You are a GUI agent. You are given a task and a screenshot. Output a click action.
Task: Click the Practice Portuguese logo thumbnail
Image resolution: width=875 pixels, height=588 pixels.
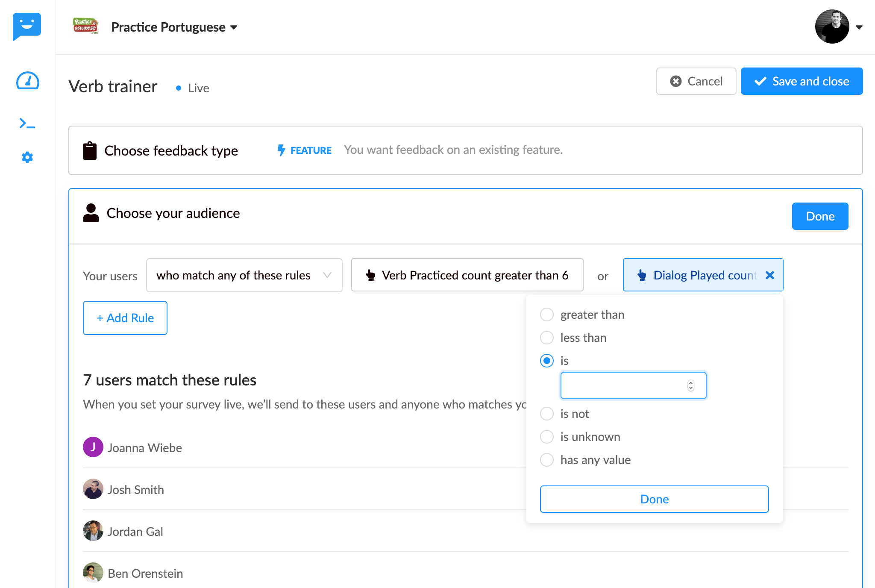click(x=85, y=26)
